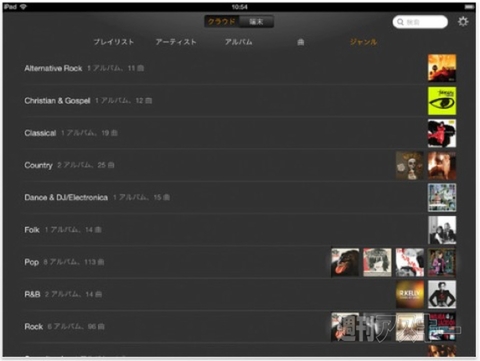
Task: Tap the Alternative Rock album cover
Action: [442, 68]
